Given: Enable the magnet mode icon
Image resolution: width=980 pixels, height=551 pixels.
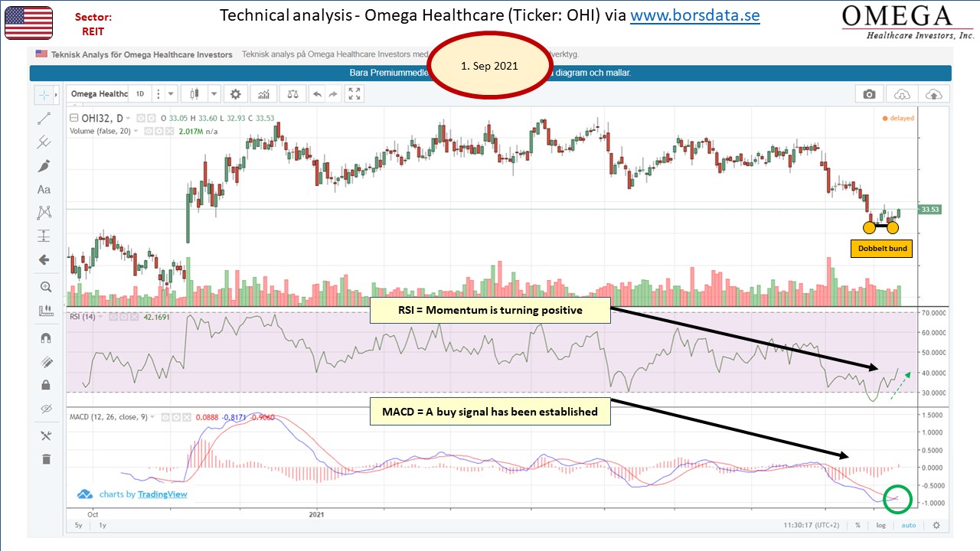Looking at the screenshot, I should click(x=44, y=337).
